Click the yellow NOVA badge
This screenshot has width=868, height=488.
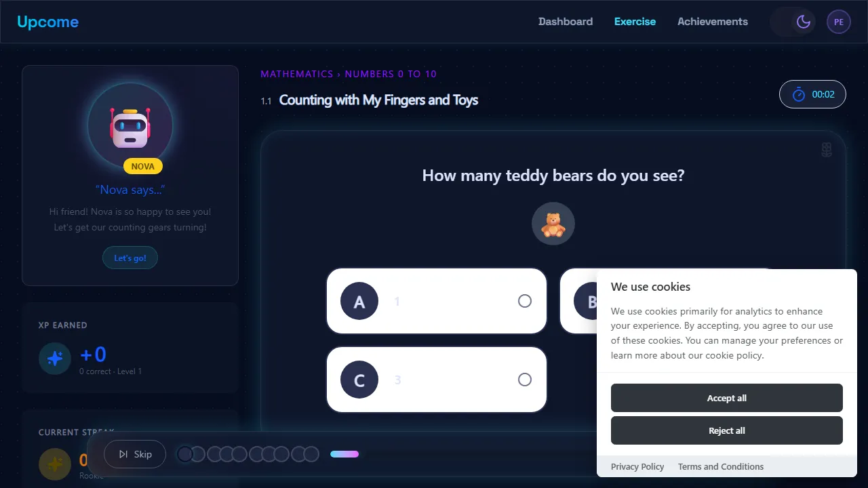143,166
